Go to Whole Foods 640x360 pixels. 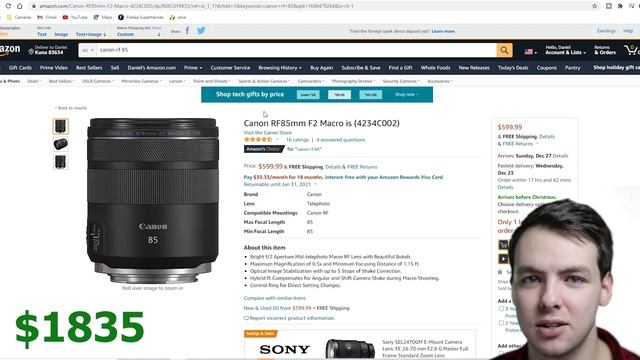436,68
